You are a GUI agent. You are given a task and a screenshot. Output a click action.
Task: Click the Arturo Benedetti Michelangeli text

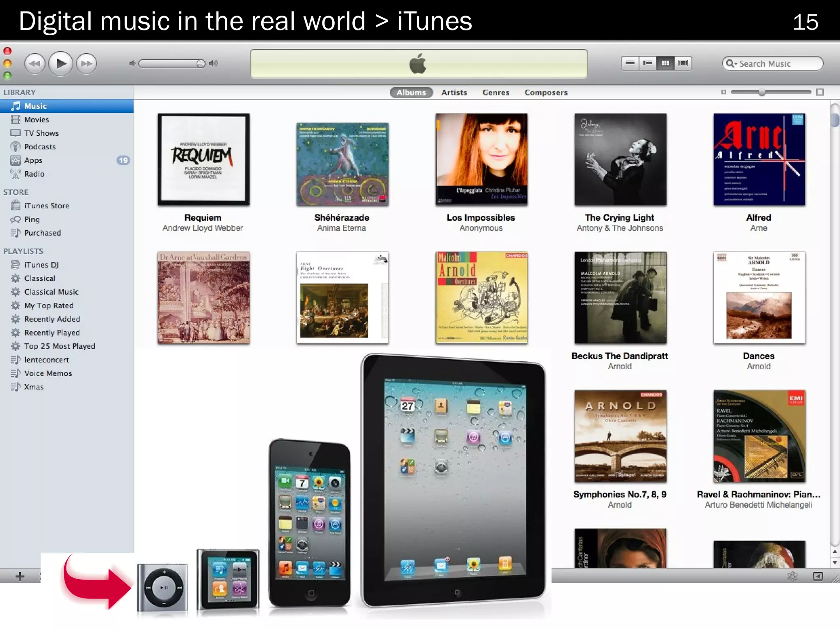click(758, 505)
